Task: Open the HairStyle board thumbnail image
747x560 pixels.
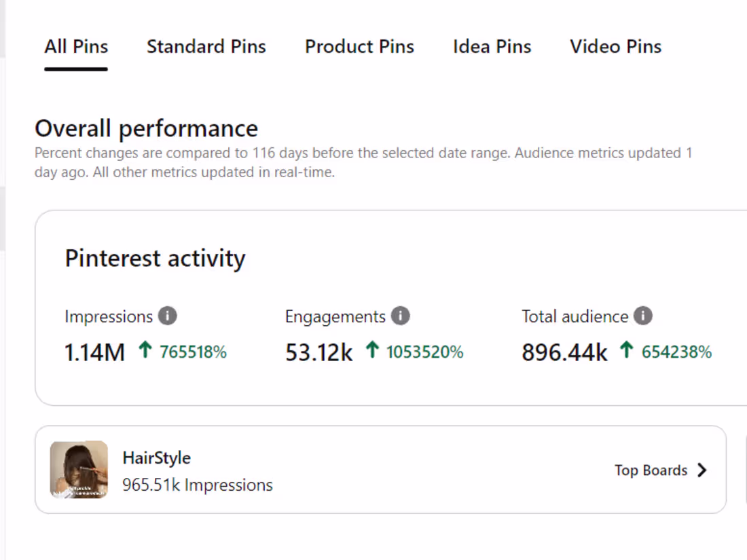Action: point(79,470)
